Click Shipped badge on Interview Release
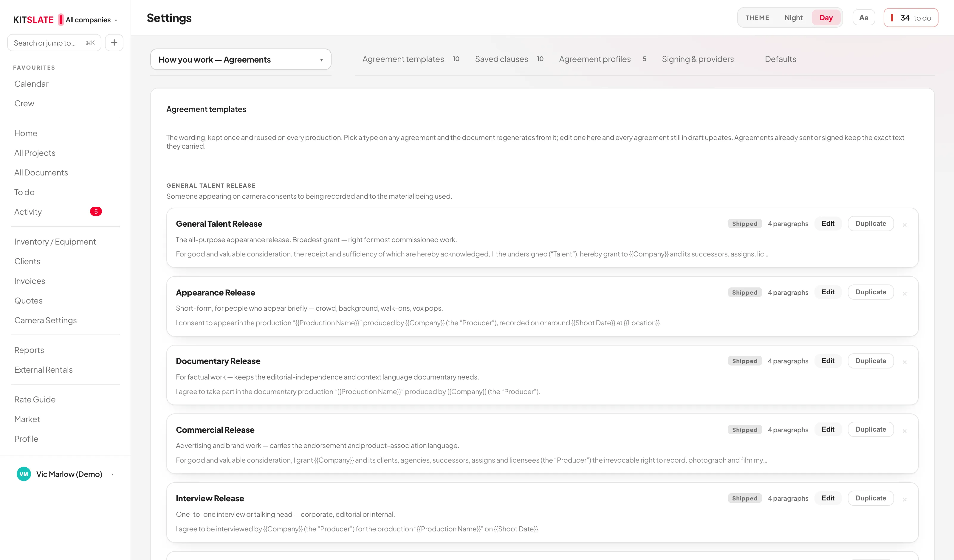This screenshot has width=954, height=560. (744, 498)
